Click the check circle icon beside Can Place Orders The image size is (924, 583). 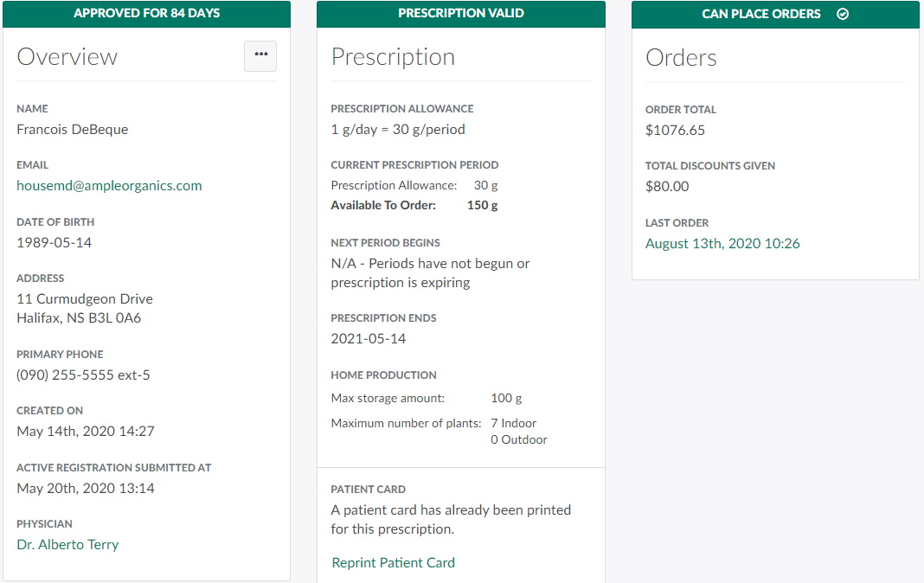tap(843, 14)
